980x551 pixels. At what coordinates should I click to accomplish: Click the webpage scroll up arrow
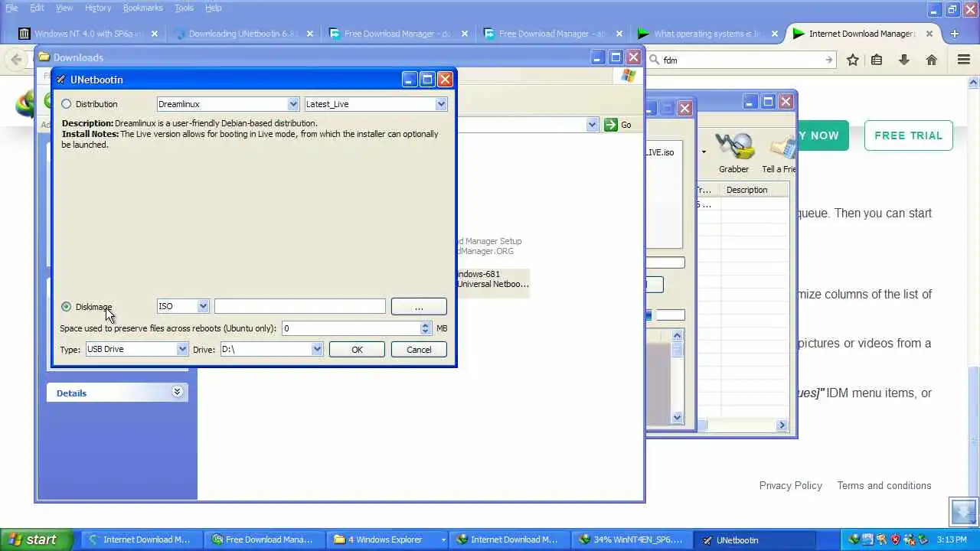[x=974, y=82]
